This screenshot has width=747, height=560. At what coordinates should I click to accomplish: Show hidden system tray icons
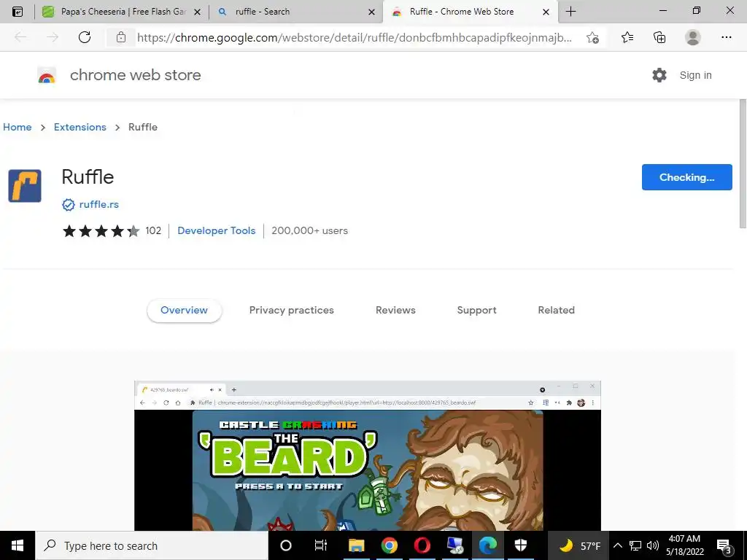pos(617,545)
